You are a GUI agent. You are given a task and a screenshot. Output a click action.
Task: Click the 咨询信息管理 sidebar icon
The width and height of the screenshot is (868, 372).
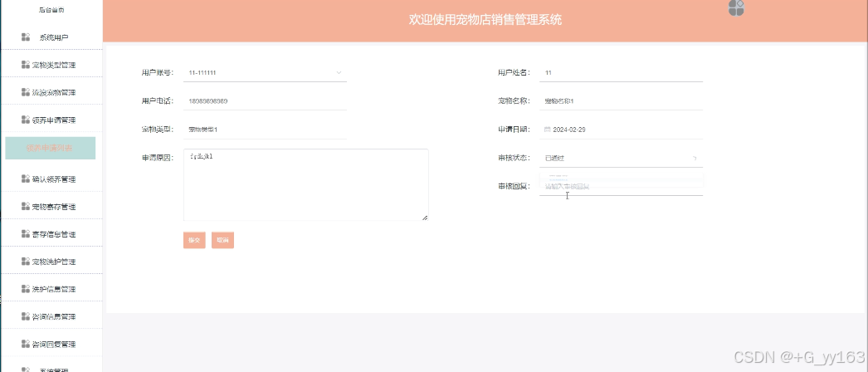[x=26, y=316]
